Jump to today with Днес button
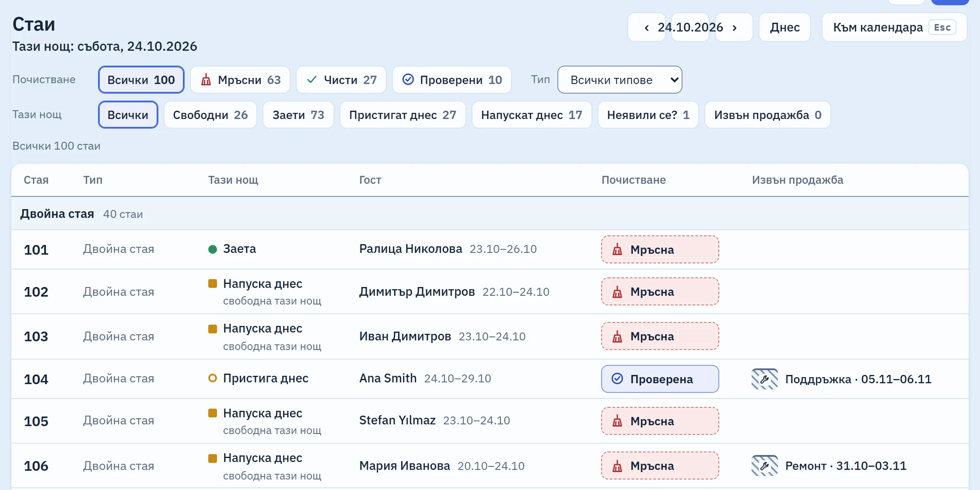980x490 pixels. pos(785,28)
